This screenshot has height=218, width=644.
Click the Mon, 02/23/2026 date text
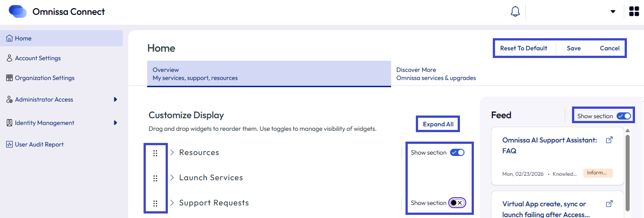tap(523, 174)
